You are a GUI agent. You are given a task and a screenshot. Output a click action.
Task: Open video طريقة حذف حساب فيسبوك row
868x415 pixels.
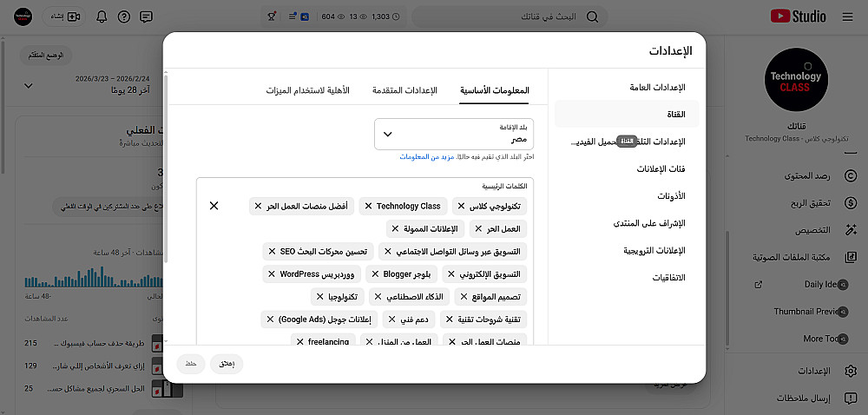coord(97,343)
